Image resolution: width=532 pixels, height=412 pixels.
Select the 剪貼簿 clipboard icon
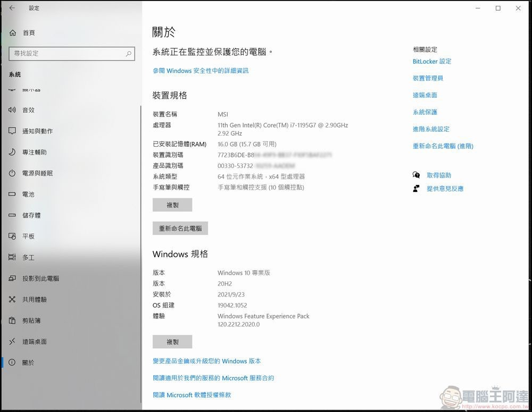coord(12,321)
